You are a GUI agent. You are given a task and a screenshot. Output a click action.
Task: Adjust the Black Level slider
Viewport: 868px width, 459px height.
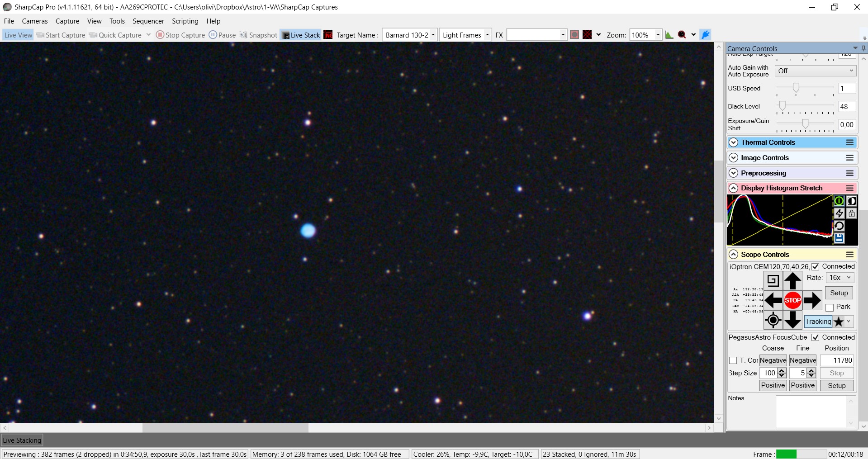[x=782, y=106]
